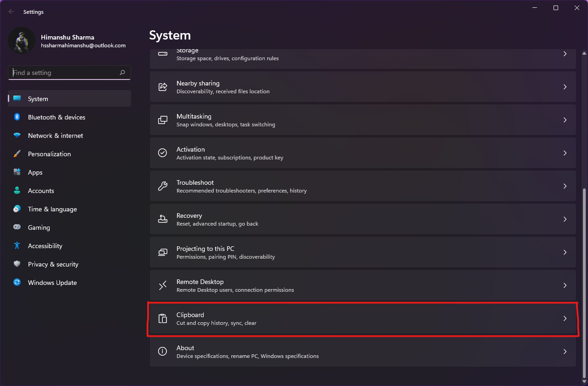Click the Privacy & security shield icon
This screenshot has width=588, height=386.
pyautogui.click(x=17, y=264)
